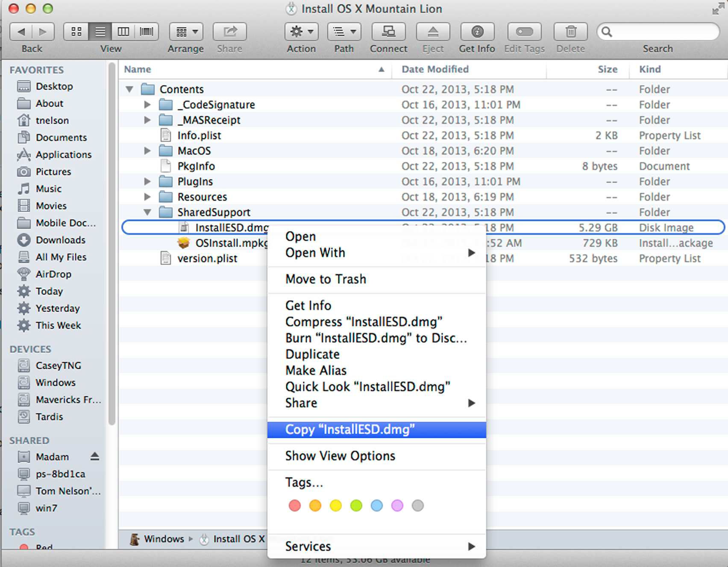
Task: Expand the _MASReceipt folder
Action: pyautogui.click(x=147, y=120)
